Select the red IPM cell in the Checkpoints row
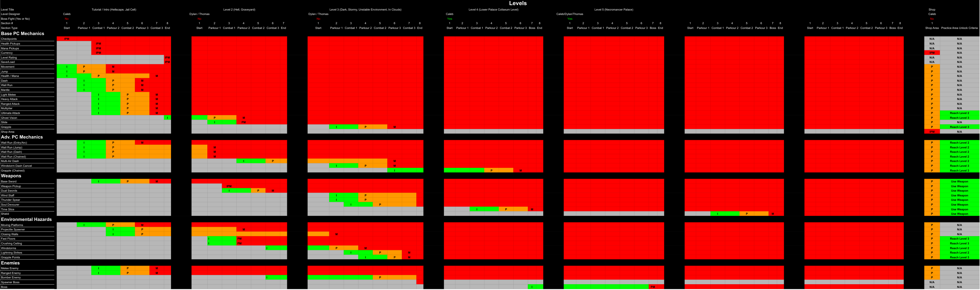 [x=67, y=39]
